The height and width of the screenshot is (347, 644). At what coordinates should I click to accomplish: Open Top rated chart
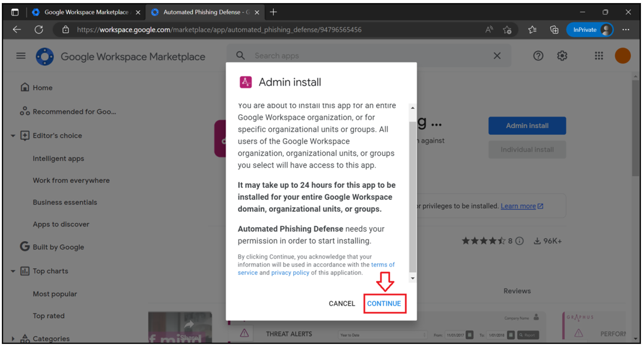(49, 316)
